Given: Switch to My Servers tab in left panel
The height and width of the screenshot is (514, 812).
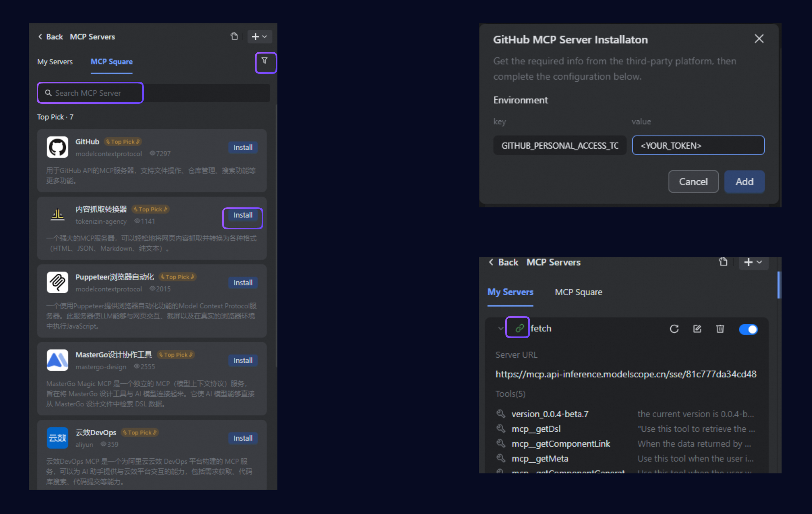Looking at the screenshot, I should click(x=55, y=62).
